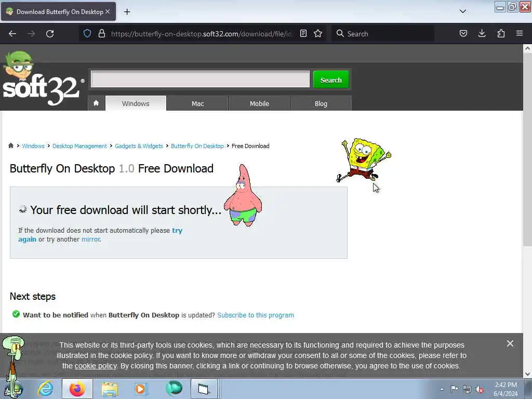Open the Firefox hamburger menu
Image resolution: width=532 pixels, height=399 pixels.
(520, 34)
